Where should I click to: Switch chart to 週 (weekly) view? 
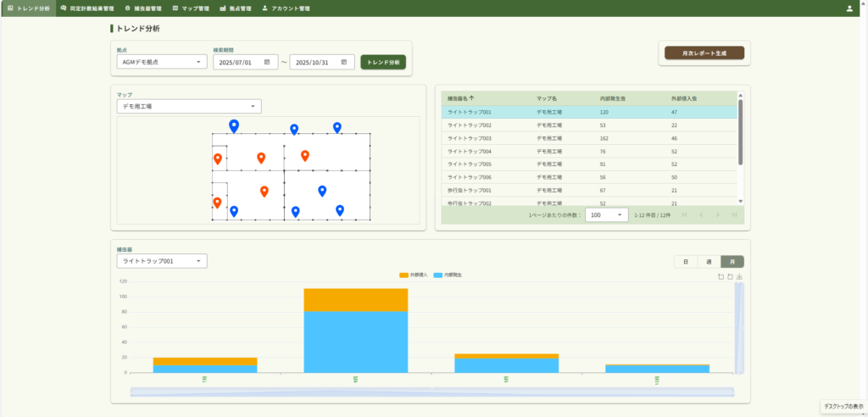(708, 262)
